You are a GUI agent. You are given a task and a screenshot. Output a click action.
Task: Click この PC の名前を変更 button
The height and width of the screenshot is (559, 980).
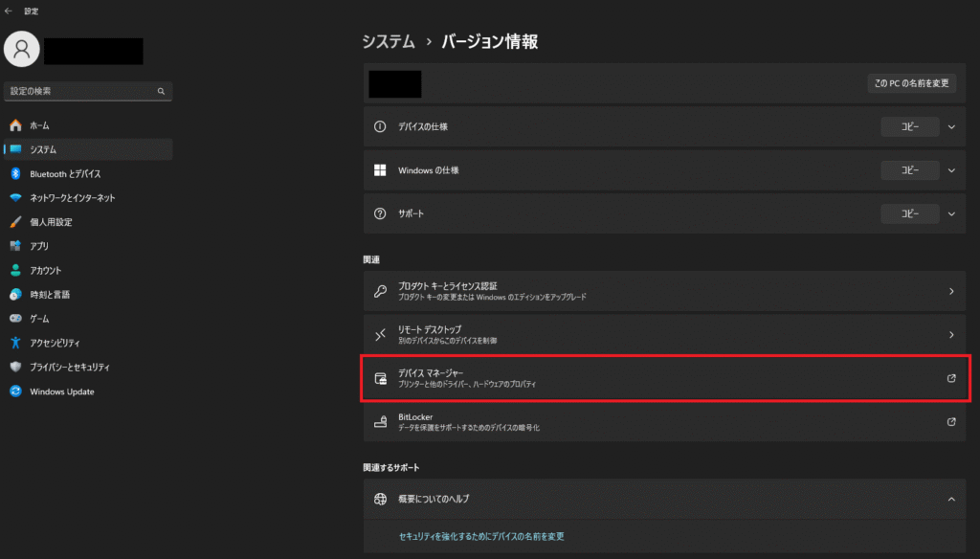click(x=911, y=83)
